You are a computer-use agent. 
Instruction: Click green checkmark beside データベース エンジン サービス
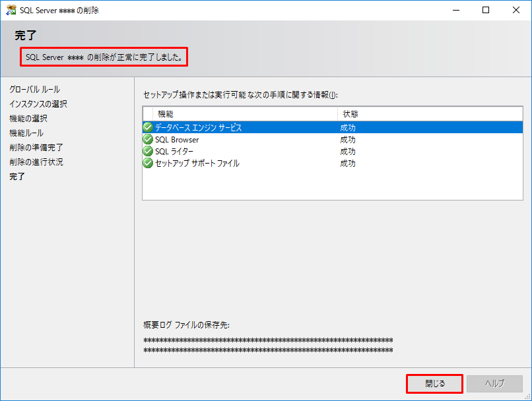pyautogui.click(x=148, y=127)
